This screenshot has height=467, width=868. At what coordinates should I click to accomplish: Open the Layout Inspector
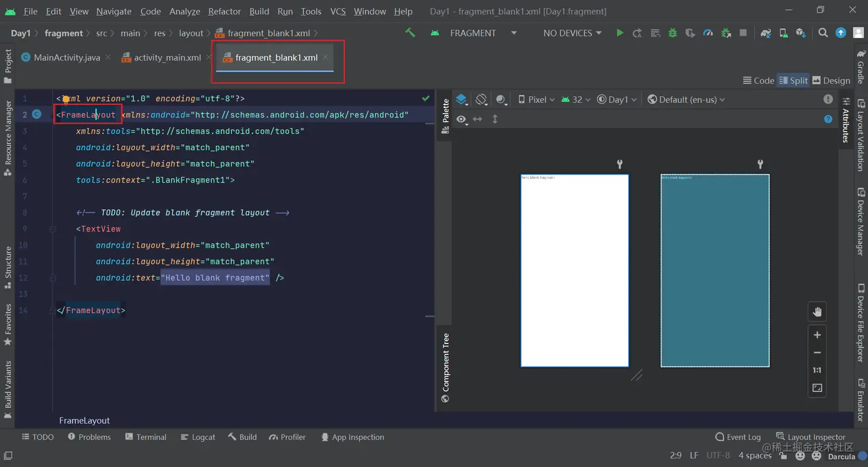click(x=811, y=437)
